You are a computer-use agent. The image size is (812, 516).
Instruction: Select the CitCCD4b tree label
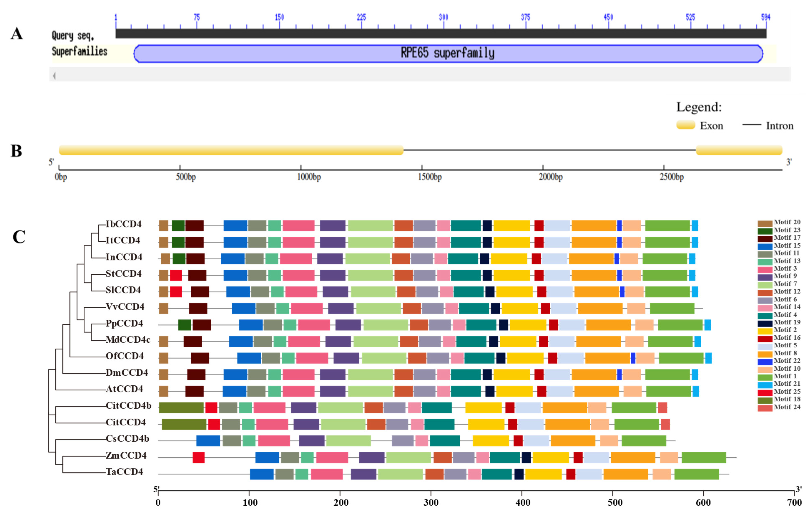128,406
